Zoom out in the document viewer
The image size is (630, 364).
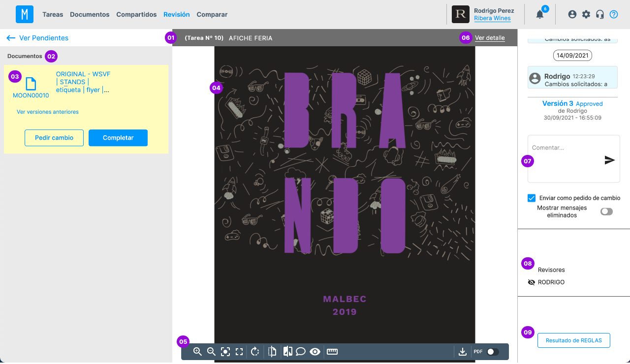[x=211, y=352]
